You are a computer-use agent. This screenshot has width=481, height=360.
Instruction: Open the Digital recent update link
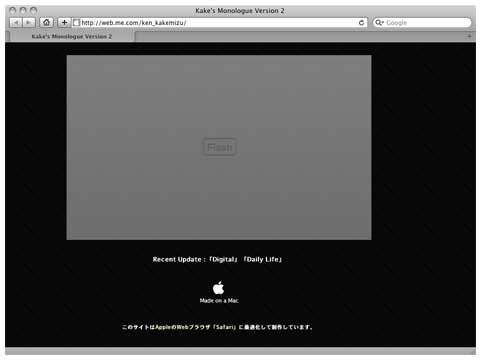point(223,259)
